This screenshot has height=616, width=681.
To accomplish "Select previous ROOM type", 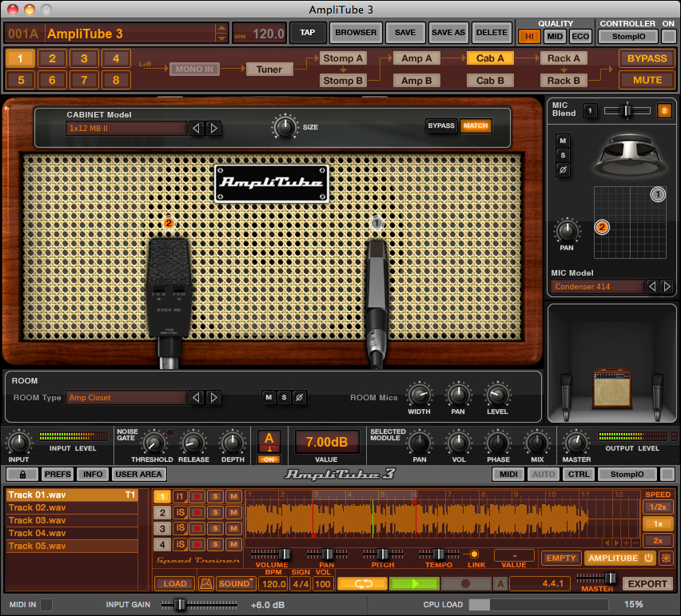I will coord(197,398).
